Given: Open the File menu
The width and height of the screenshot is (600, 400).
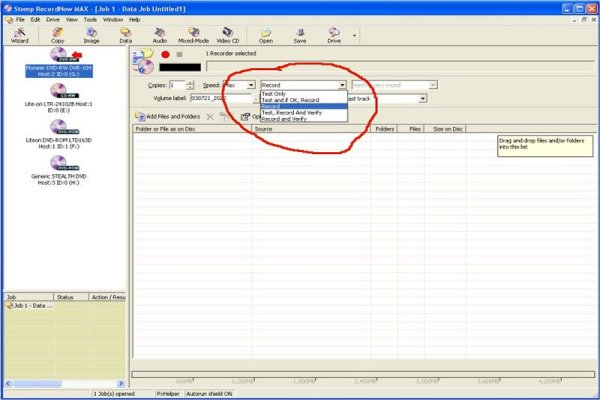Looking at the screenshot, I should [20, 20].
